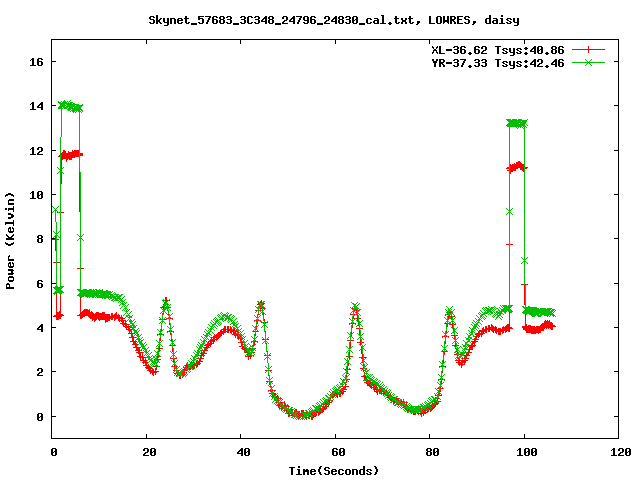This screenshot has width=640, height=480.
Task: Click green plateau near 13 Kelvin at 98 seconds
Action: pos(517,123)
